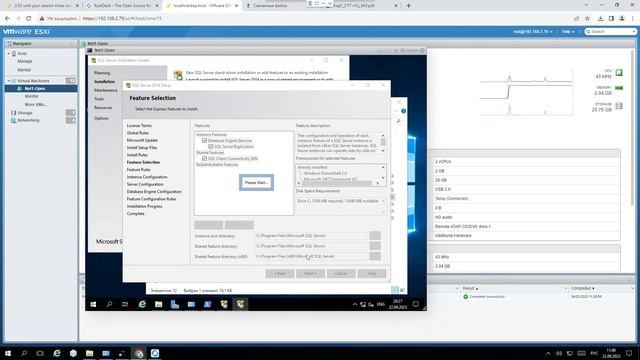Go back in the browser
This screenshot has width=640, height=360.
[7, 18]
